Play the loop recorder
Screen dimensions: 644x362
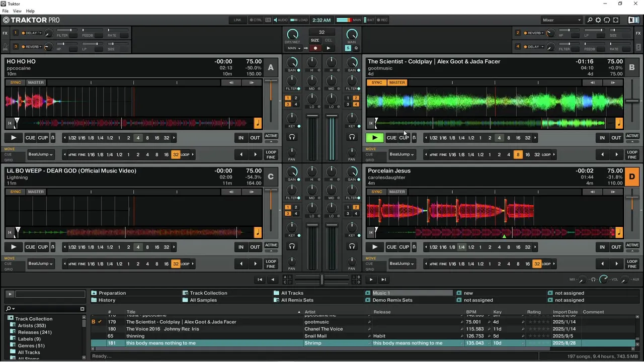pos(328,48)
